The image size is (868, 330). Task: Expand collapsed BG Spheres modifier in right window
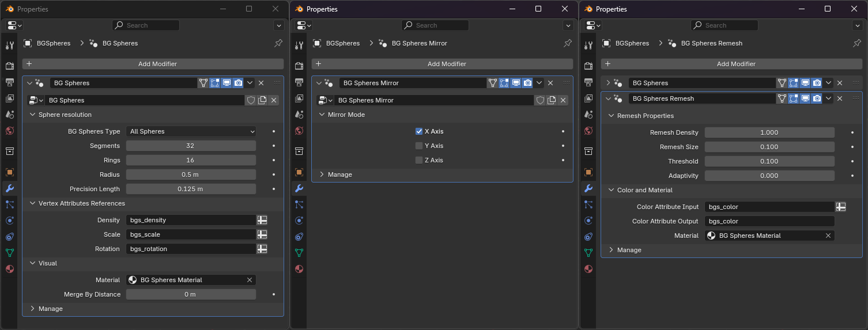tap(608, 83)
